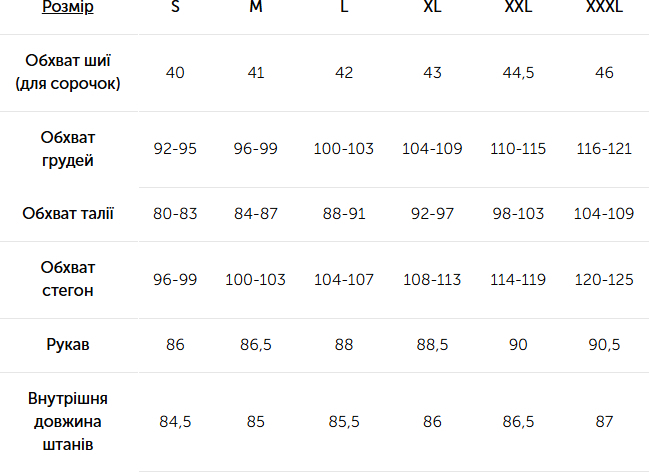Select the Обхват грудей row label
This screenshot has width=649, height=472.
(68, 149)
